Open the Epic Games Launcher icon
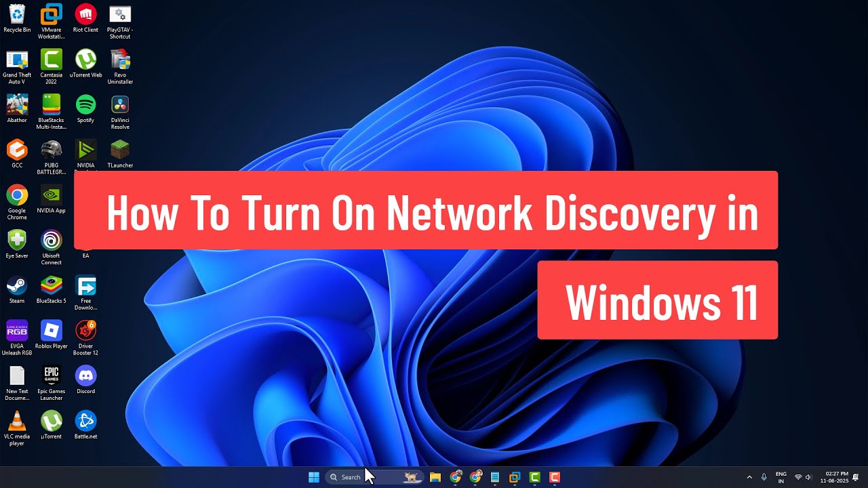 click(x=51, y=383)
